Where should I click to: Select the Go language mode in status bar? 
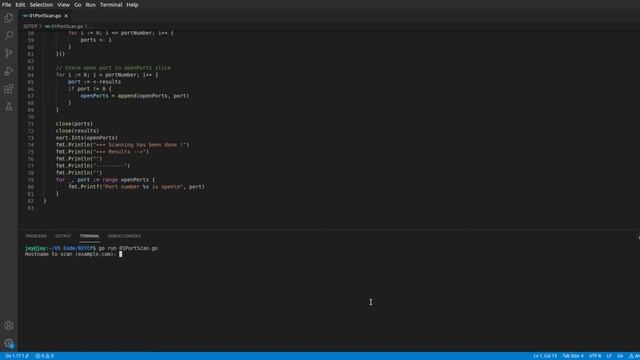click(x=620, y=356)
